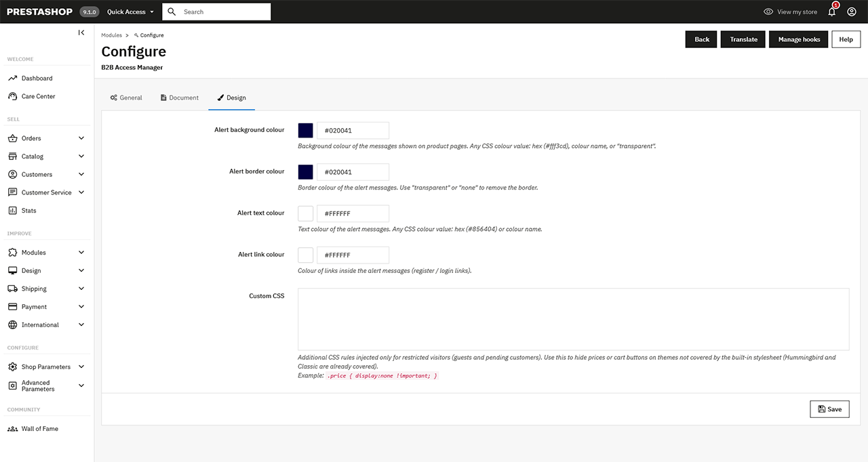
Task: Click the account profile icon
Action: [852, 12]
